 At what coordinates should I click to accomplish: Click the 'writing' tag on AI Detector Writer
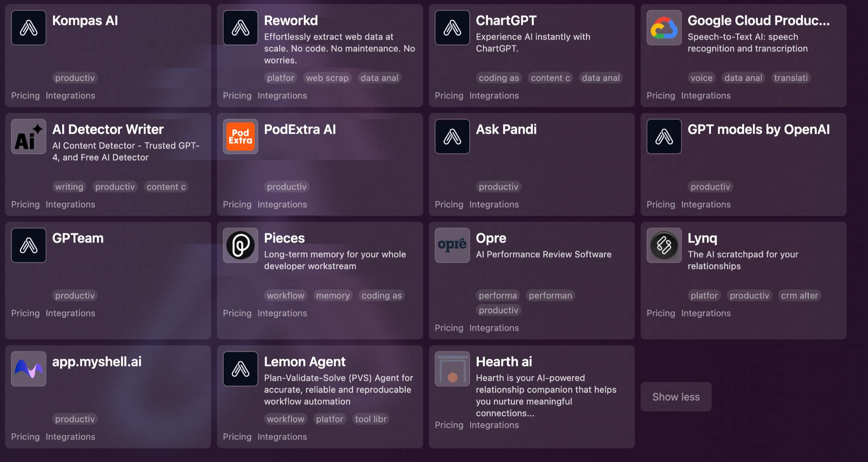(x=69, y=187)
